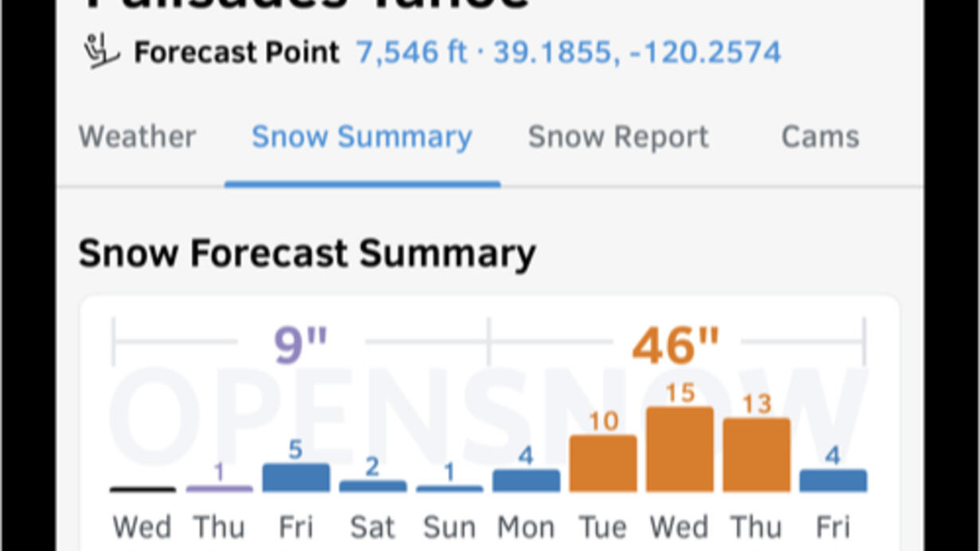Click the skier Forecast Point icon
The image size is (980, 551).
click(101, 53)
